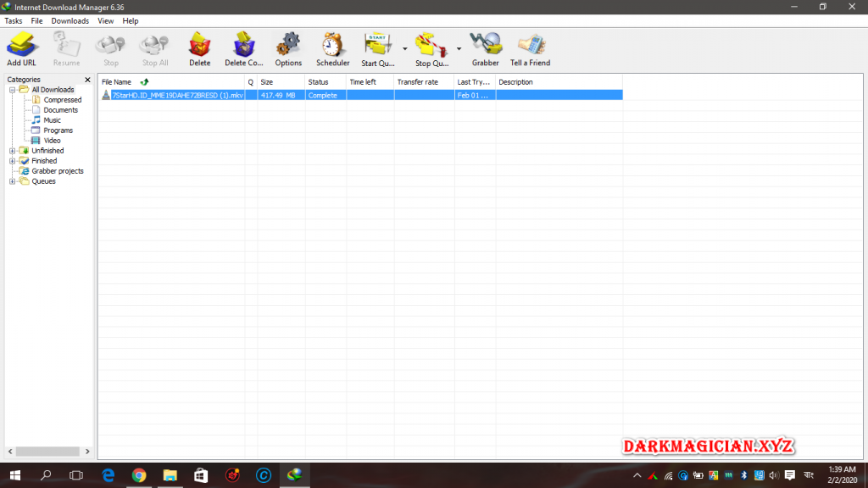The image size is (868, 488).
Task: Select the Video category
Action: click(x=52, y=141)
